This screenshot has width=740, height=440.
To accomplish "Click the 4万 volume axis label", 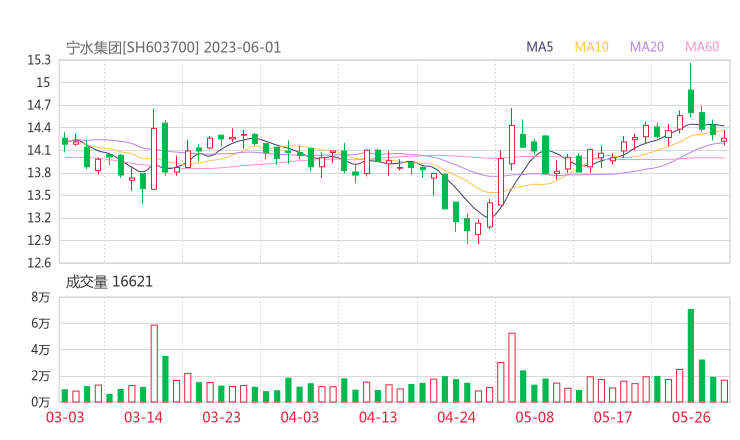I will pyautogui.click(x=41, y=350).
